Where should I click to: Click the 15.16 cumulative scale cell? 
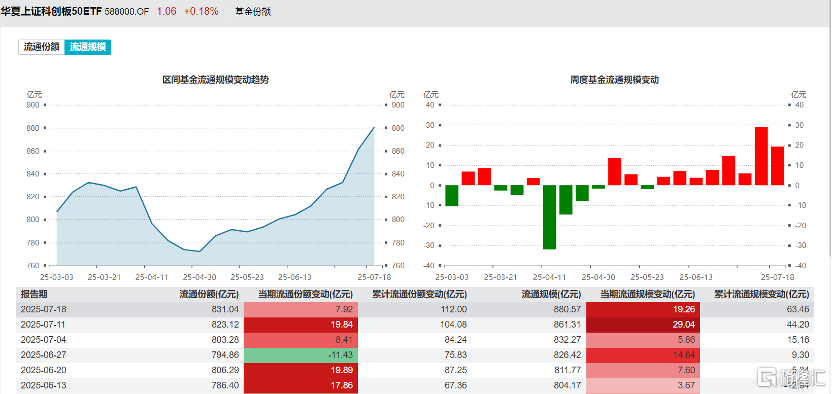point(798,339)
